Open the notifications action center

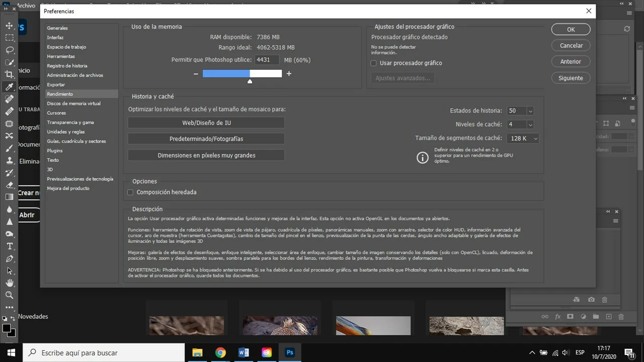pyautogui.click(x=629, y=353)
